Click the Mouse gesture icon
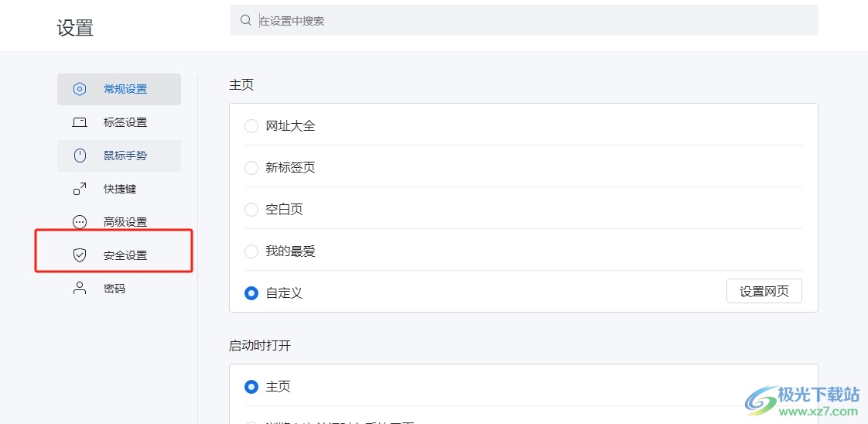The height and width of the screenshot is (424, 868). pyautogui.click(x=80, y=156)
